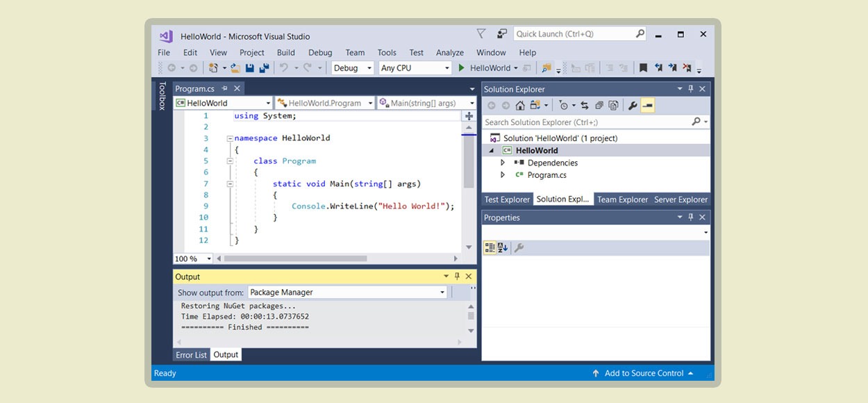Click the Properties object selector combo box
This screenshot has width=868, height=403.
click(x=596, y=232)
